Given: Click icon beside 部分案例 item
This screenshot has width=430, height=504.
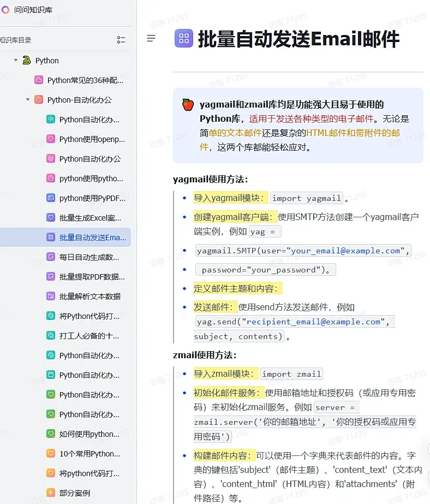Looking at the screenshot, I should [51, 493].
